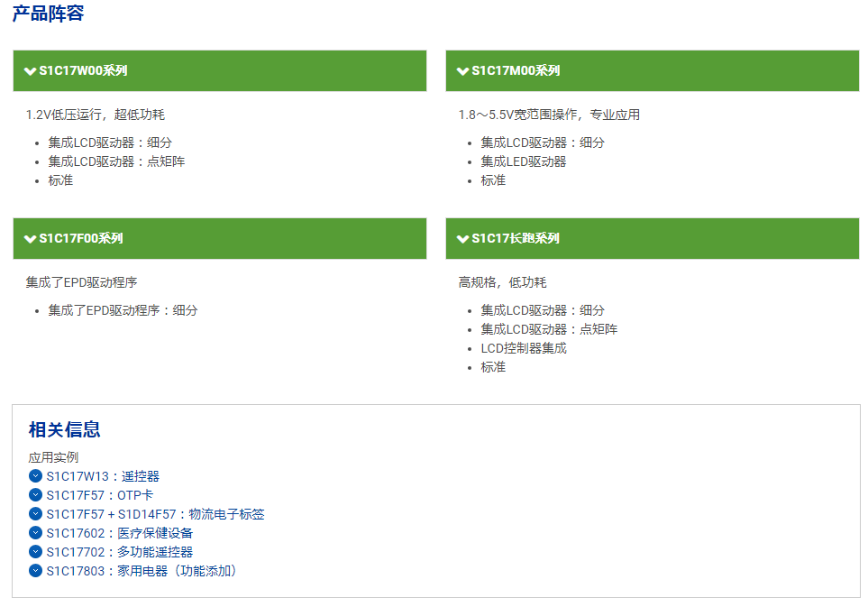Click LCD控制器集成 in the S1C17长跑系列 list
This screenshot has height=598, width=868.
(523, 348)
